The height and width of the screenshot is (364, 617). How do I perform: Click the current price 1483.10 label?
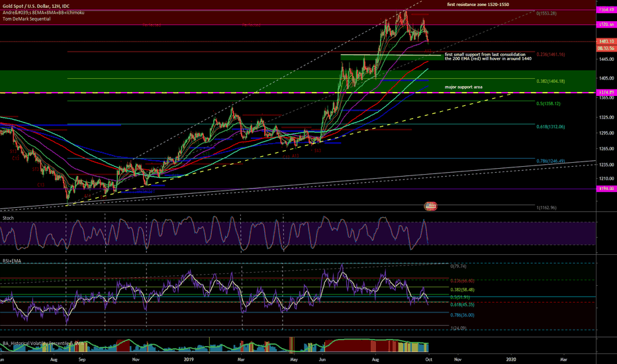[606, 41]
